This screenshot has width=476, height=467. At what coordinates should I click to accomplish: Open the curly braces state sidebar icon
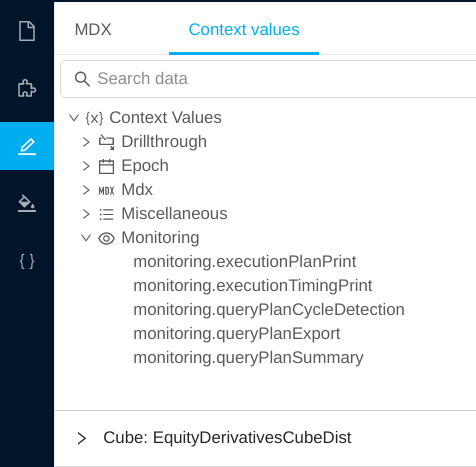(x=27, y=261)
